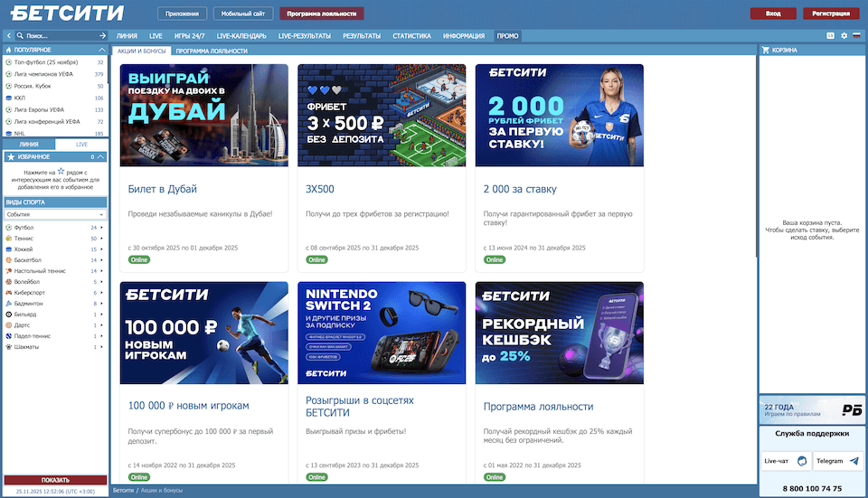Click the Russian flag language icon
The width and height of the screenshot is (868, 498).
(856, 35)
